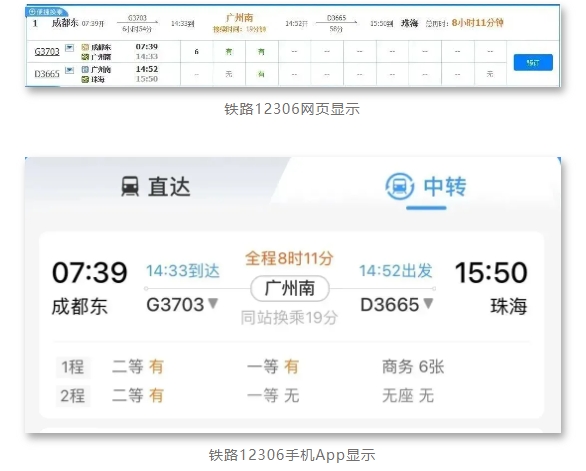Select the first 无 cell in the D3665 row
This screenshot has height=471, width=586.
[229, 74]
